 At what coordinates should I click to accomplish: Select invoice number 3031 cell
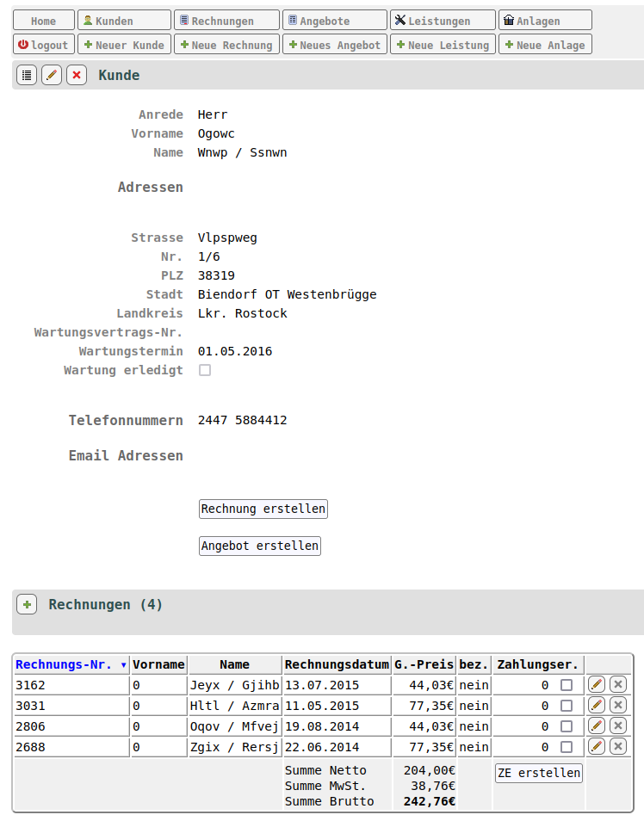pos(71,706)
